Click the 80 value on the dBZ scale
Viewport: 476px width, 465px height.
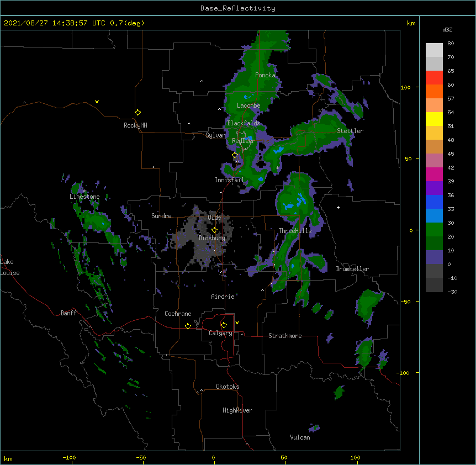tap(451, 44)
